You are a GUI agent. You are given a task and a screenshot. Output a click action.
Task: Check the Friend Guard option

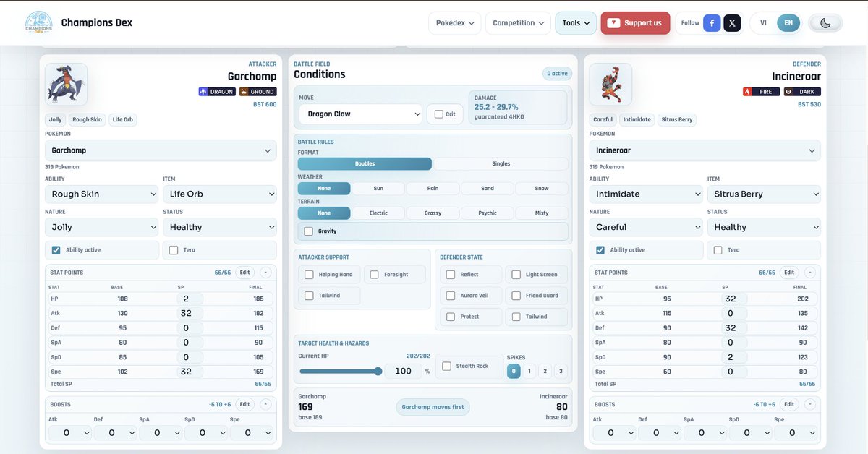point(516,296)
